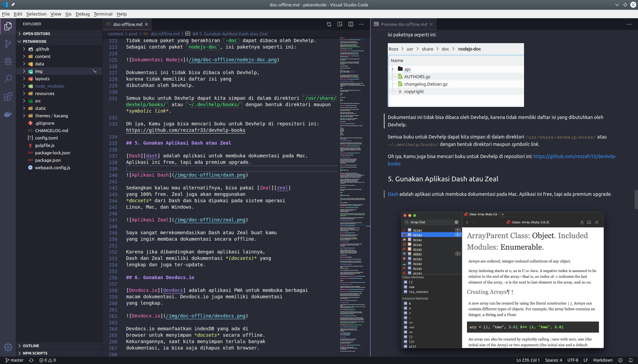
Task: Click the Dash link in the preview pane
Action: 393,194
